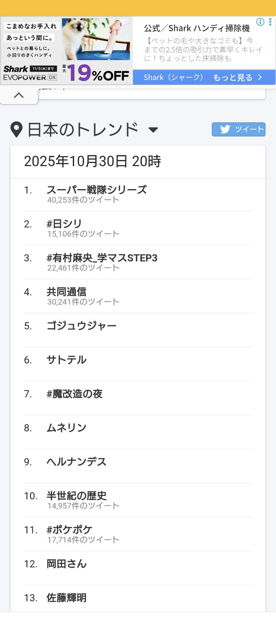Screen dimensions: 276x644
Task: Open the サトテル trend
Action: point(66,360)
